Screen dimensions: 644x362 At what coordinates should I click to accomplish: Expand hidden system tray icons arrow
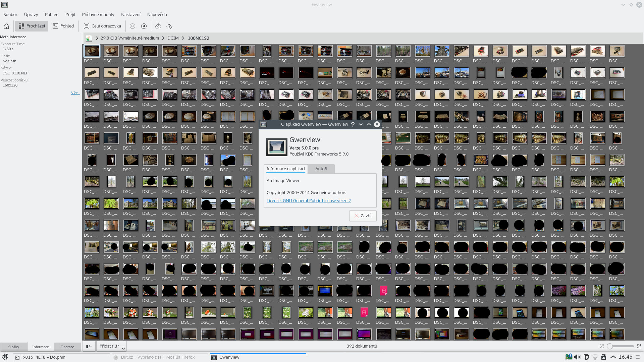[x=613, y=357]
